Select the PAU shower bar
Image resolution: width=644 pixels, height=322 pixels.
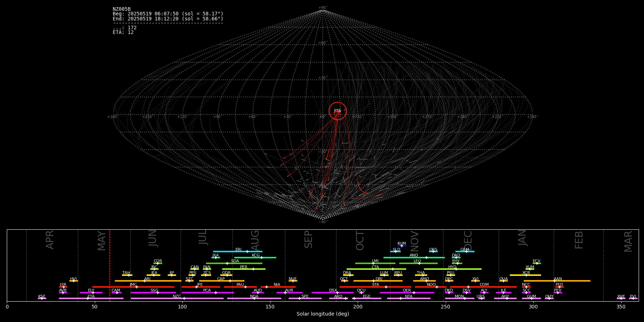(240, 287)
